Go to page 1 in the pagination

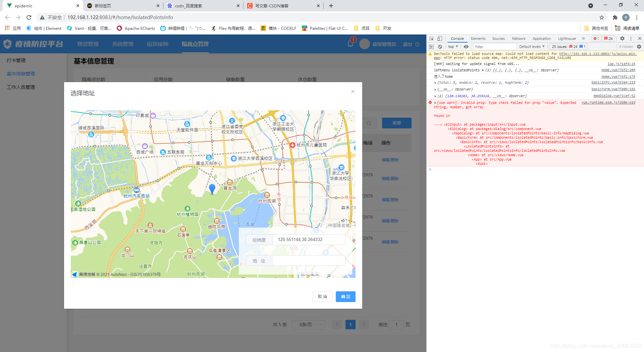click(350, 325)
